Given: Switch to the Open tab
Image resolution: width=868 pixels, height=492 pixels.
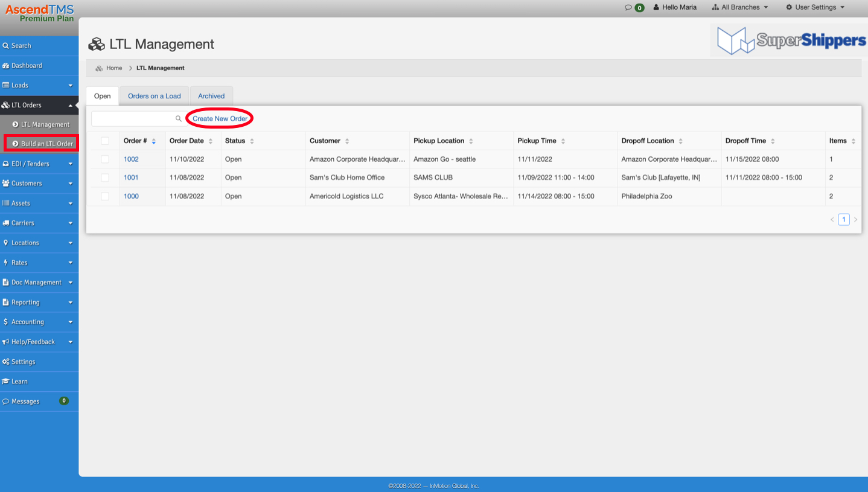Looking at the screenshot, I should [x=103, y=96].
